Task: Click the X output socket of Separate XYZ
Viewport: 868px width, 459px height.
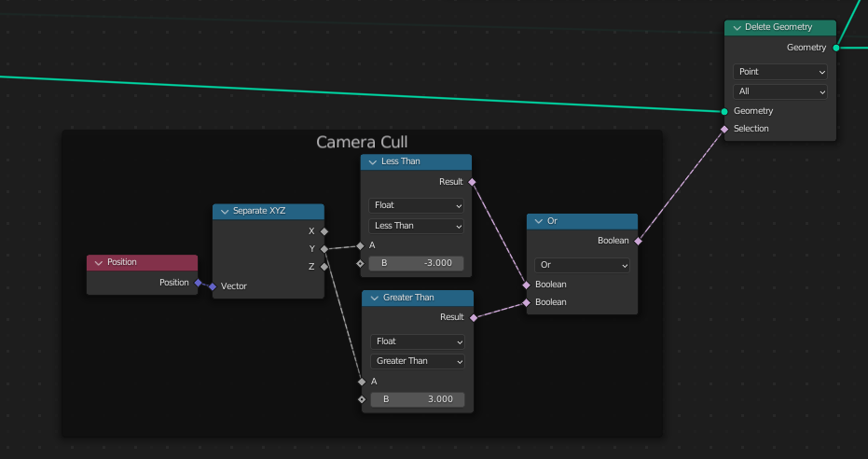Action: pos(324,231)
